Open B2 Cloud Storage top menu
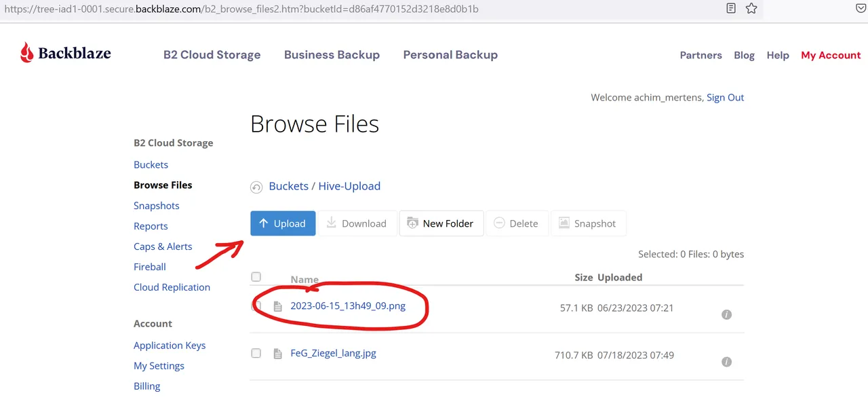 pyautogui.click(x=212, y=55)
